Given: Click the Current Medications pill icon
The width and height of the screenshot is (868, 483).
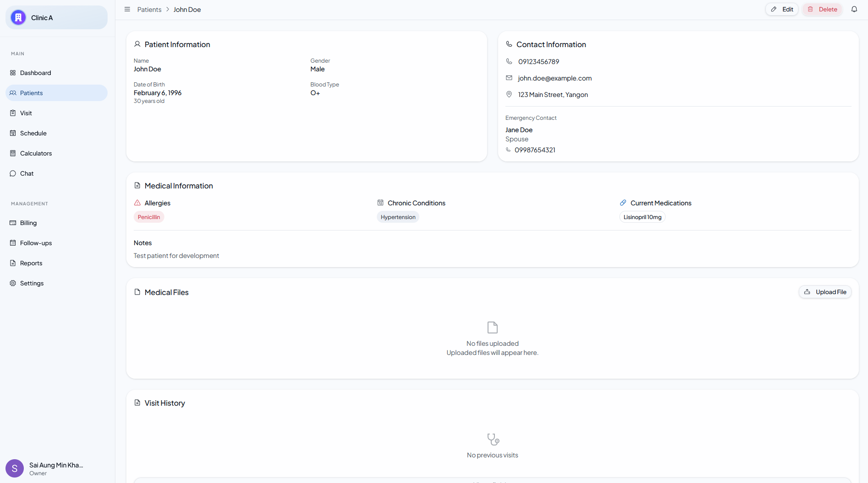Looking at the screenshot, I should [623, 203].
